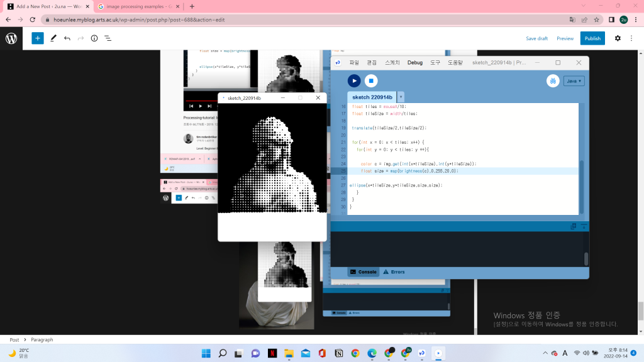The height and width of the screenshot is (362, 644).
Task: Open Netflix from the taskbar
Action: tap(272, 353)
